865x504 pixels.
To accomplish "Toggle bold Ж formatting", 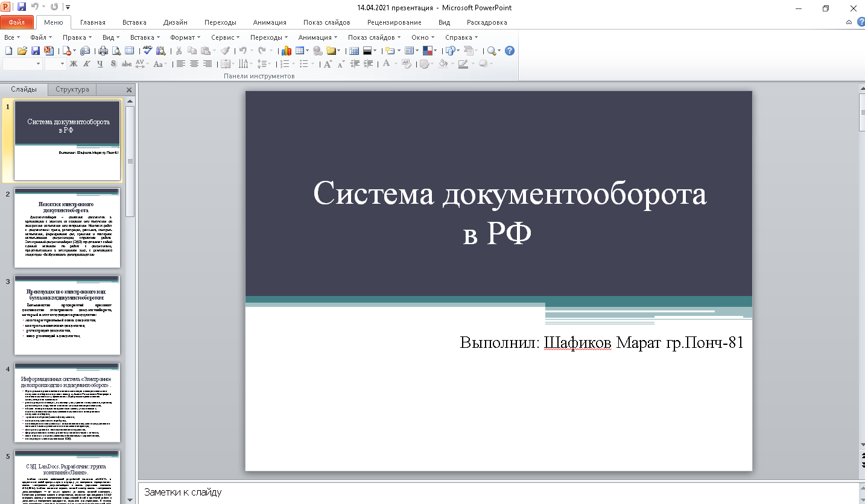I will pyautogui.click(x=74, y=64).
